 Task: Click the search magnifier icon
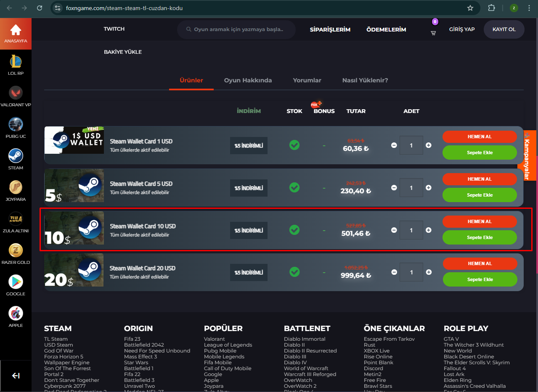(189, 30)
